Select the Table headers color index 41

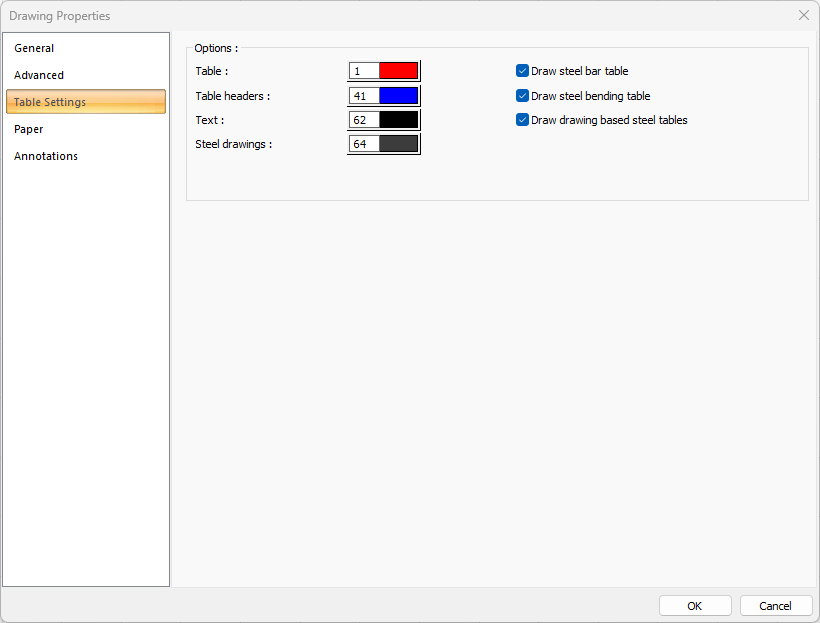click(x=364, y=96)
